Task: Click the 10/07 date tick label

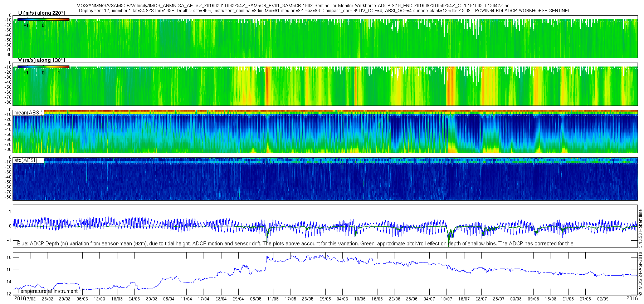Action: [447, 299]
